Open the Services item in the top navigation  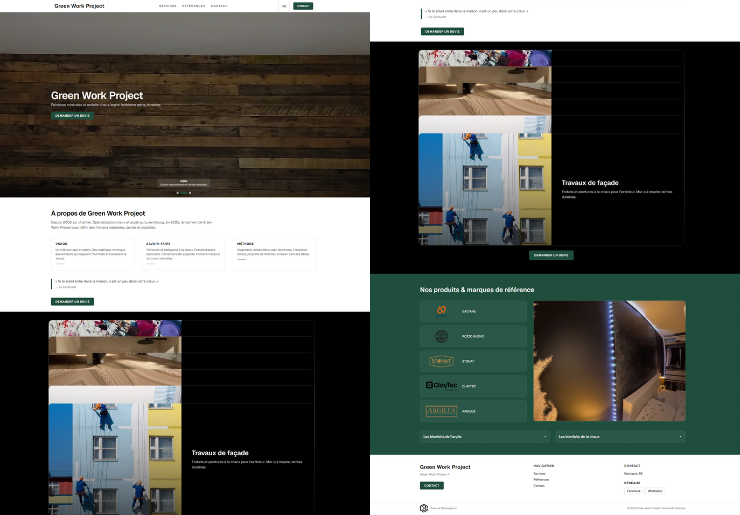(x=168, y=6)
